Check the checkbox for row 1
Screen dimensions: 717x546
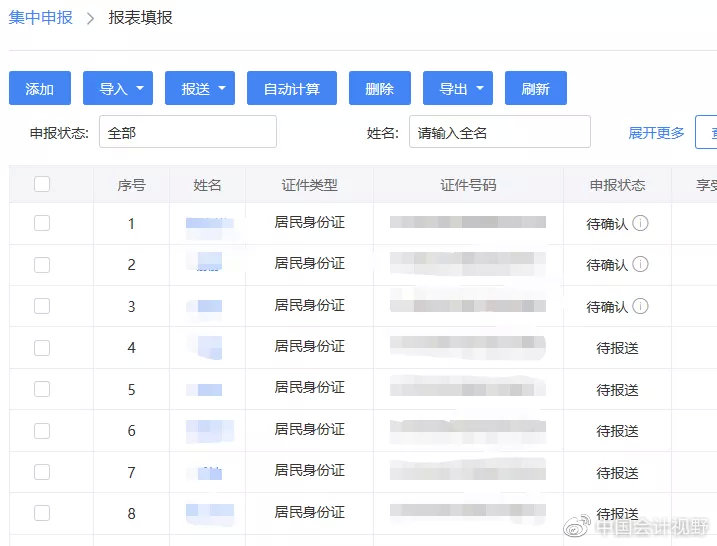(42, 223)
